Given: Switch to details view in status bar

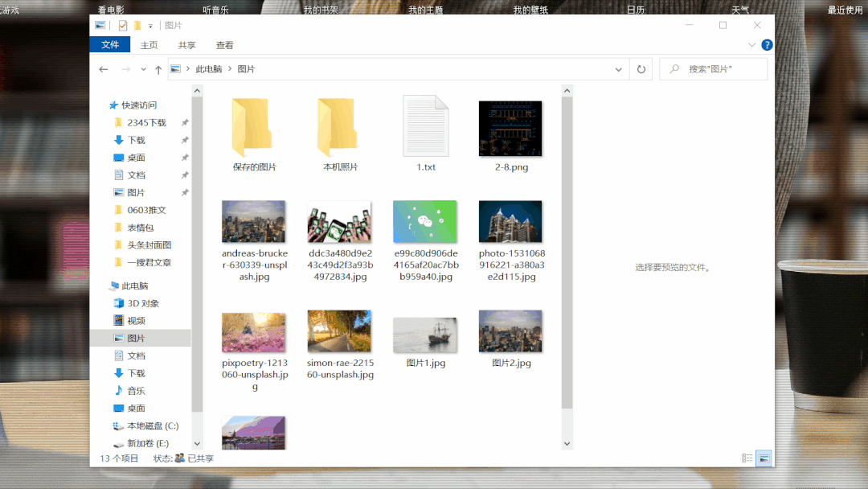Looking at the screenshot, I should pos(747,458).
